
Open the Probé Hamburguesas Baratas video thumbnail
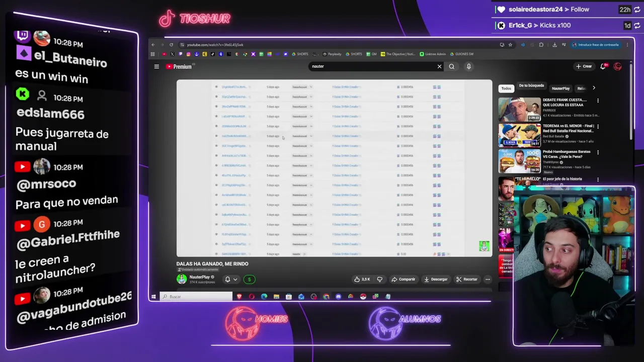pos(519,161)
